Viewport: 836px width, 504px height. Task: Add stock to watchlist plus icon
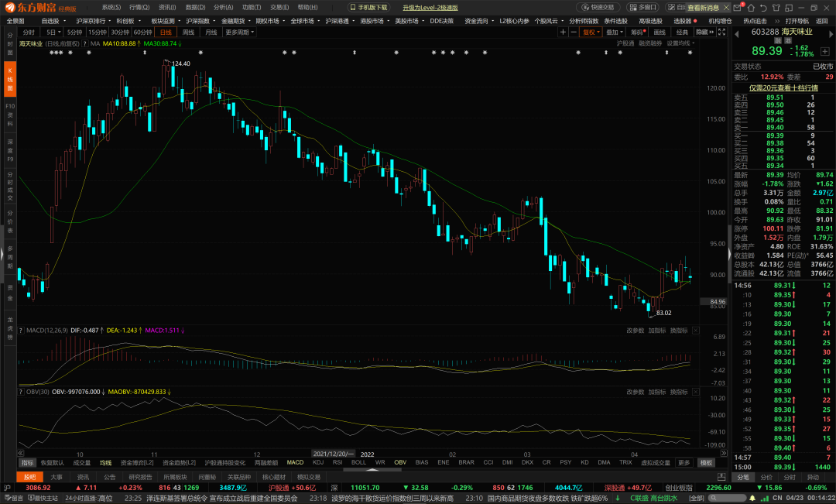pos(825,51)
